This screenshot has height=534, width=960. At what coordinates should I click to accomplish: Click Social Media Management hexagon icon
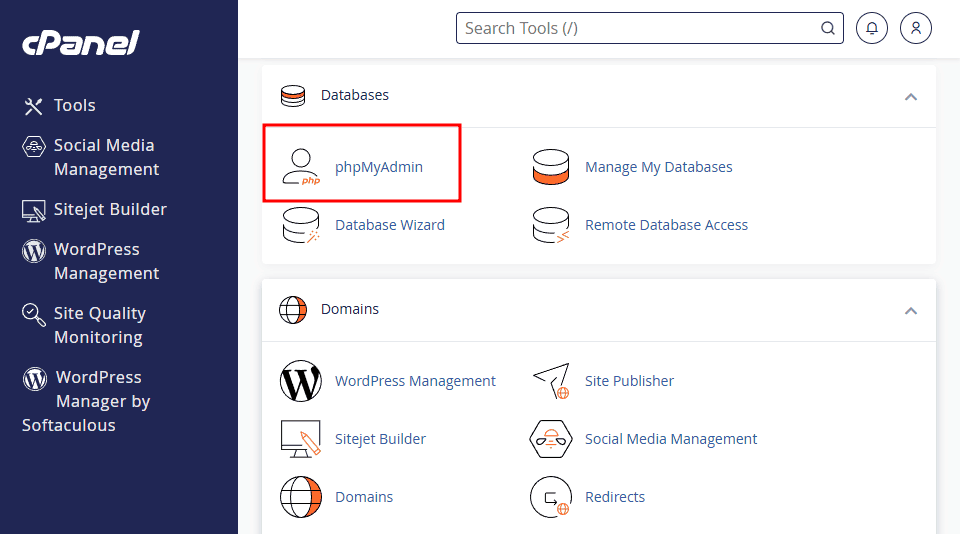click(x=550, y=438)
